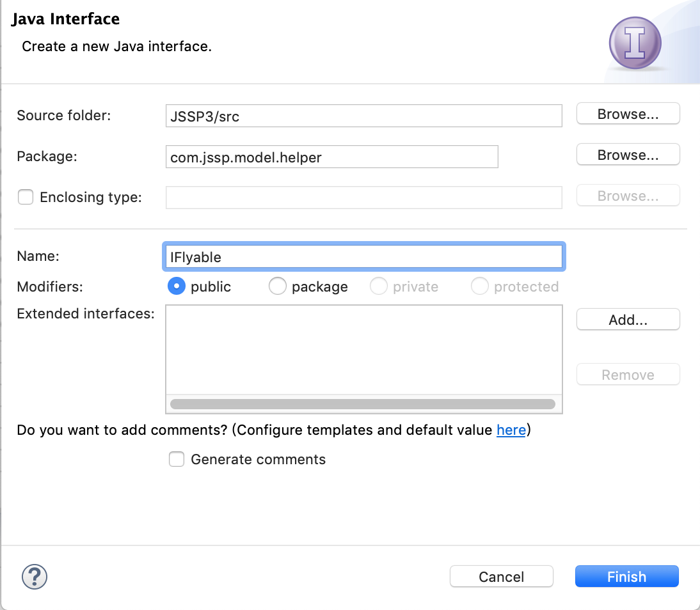The width and height of the screenshot is (700, 610).
Task: Enable the Generate comments checkbox
Action: (177, 459)
